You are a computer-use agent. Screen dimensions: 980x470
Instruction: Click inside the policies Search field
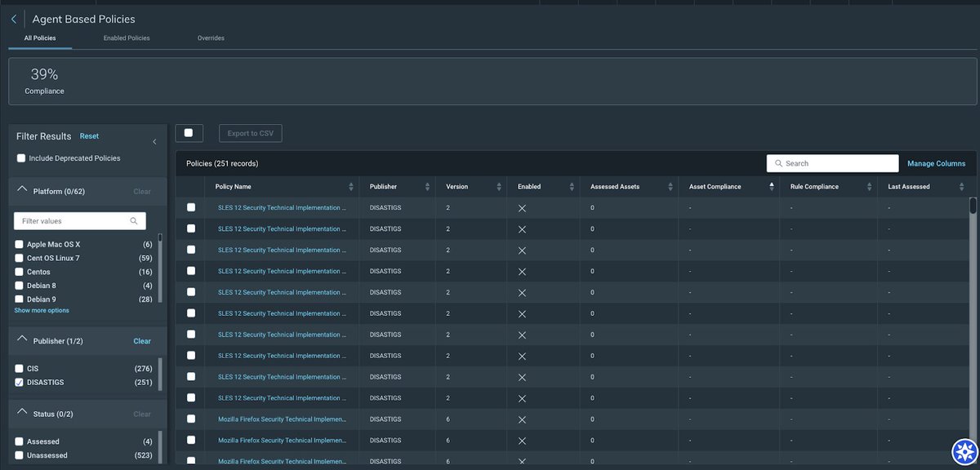[x=833, y=163]
